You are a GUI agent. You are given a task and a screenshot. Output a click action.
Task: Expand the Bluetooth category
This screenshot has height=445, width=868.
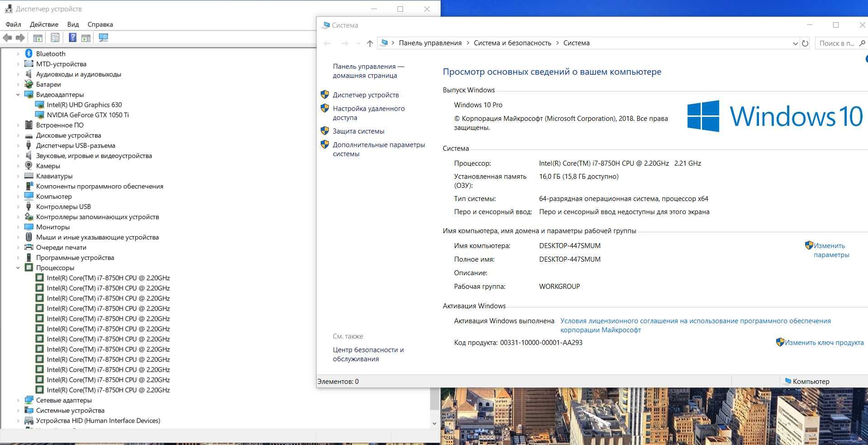(18, 54)
